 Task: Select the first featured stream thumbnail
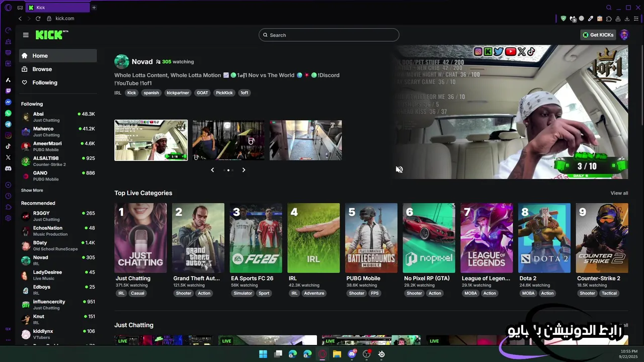[x=151, y=140]
